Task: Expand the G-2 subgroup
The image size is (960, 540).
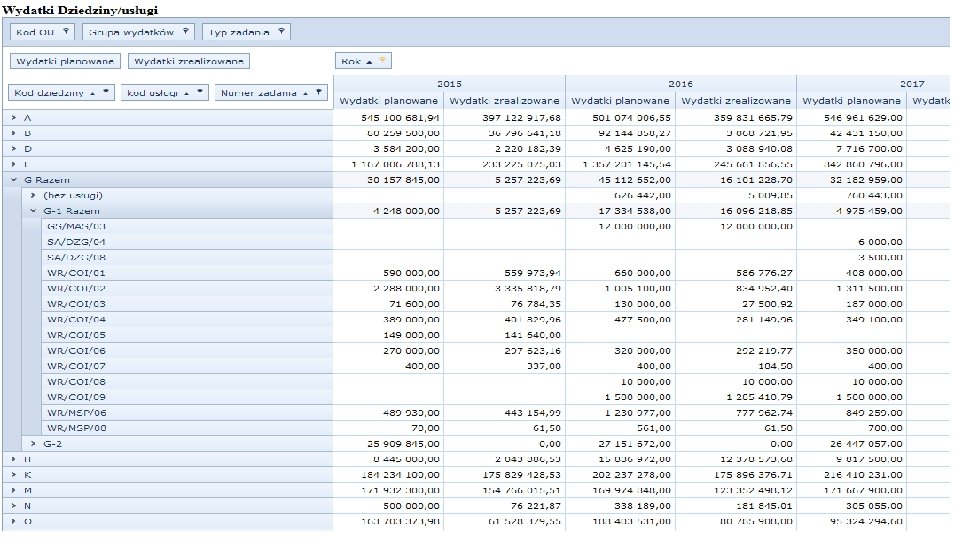Action: tap(33, 444)
